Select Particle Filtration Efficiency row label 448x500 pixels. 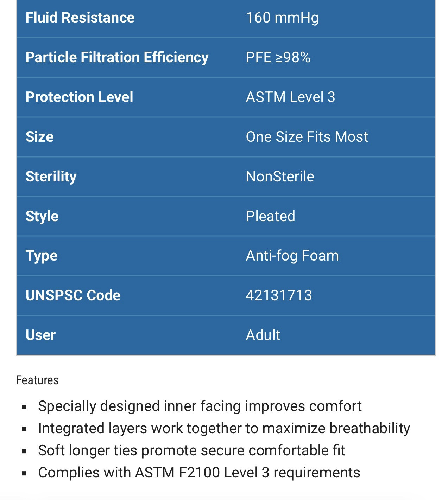click(117, 57)
